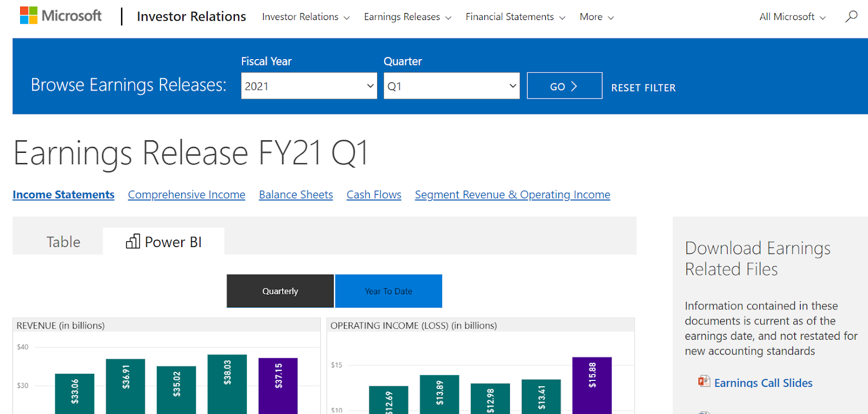Click the $13.89 operating income bar
The image size is (868, 414).
point(439,394)
